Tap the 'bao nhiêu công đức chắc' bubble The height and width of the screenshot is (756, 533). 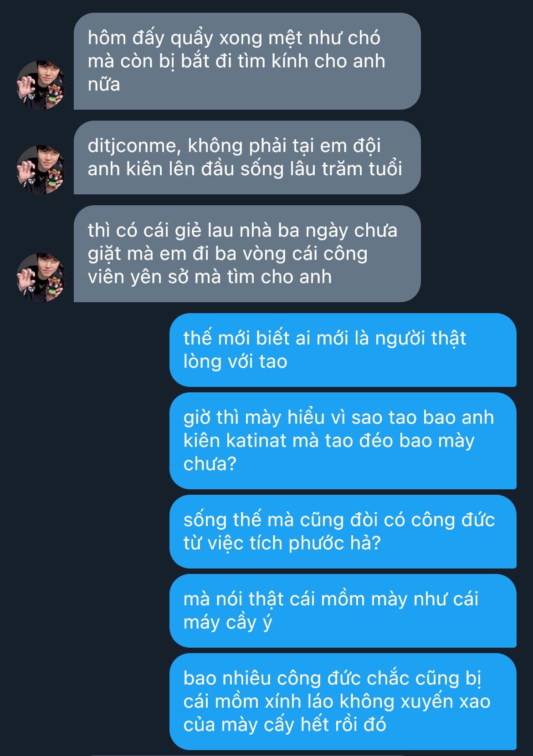click(x=343, y=701)
